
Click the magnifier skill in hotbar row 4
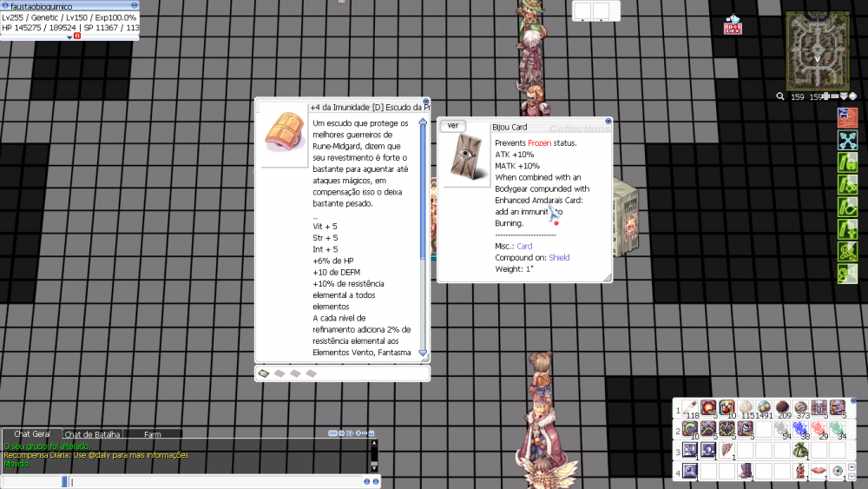[x=690, y=471]
